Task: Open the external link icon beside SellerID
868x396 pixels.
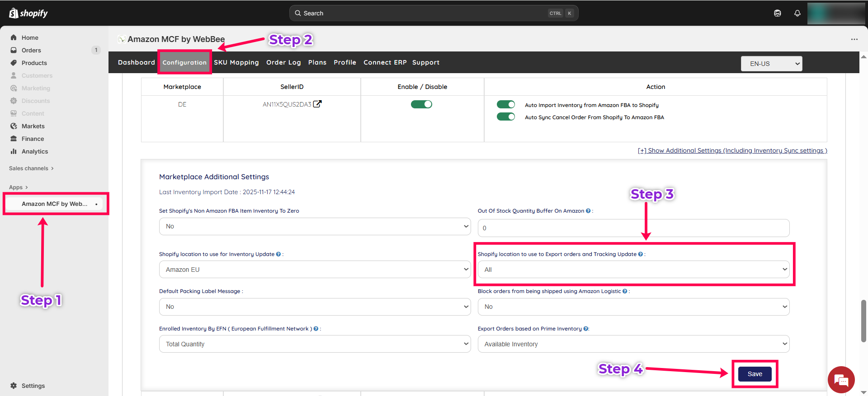Action: (317, 104)
